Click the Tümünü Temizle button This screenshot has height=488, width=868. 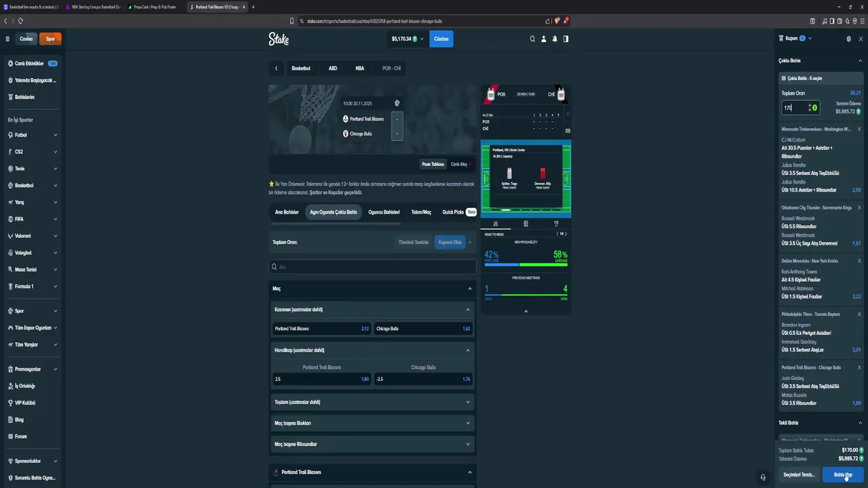(x=414, y=242)
